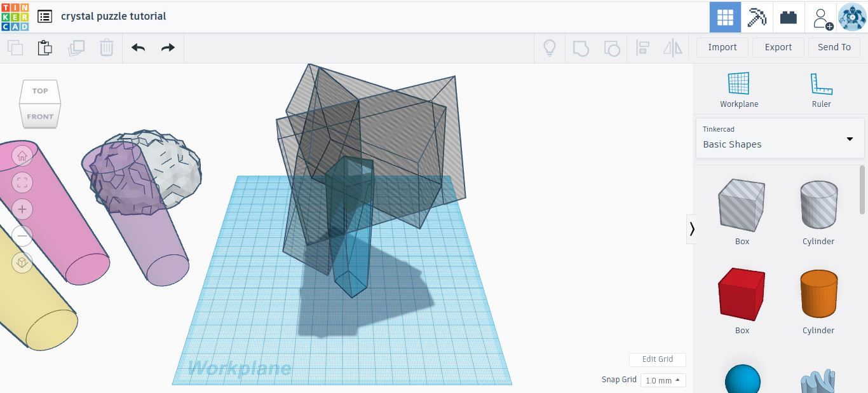This screenshot has height=393, width=868.
Task: Click the Home view button
Action: [x=22, y=155]
